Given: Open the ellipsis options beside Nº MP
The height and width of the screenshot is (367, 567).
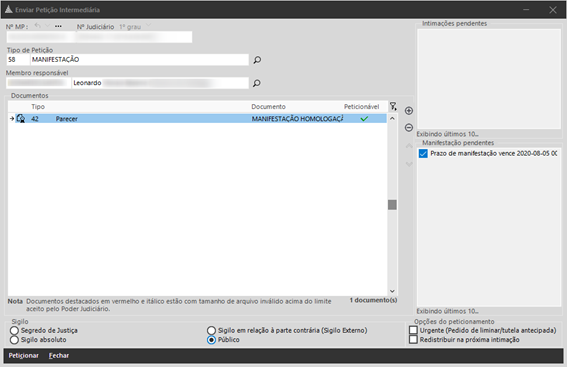Looking at the screenshot, I should 58,26.
